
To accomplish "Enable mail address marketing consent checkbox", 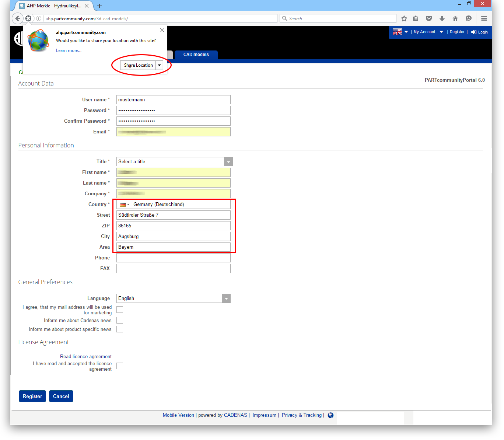I will pyautogui.click(x=120, y=310).
